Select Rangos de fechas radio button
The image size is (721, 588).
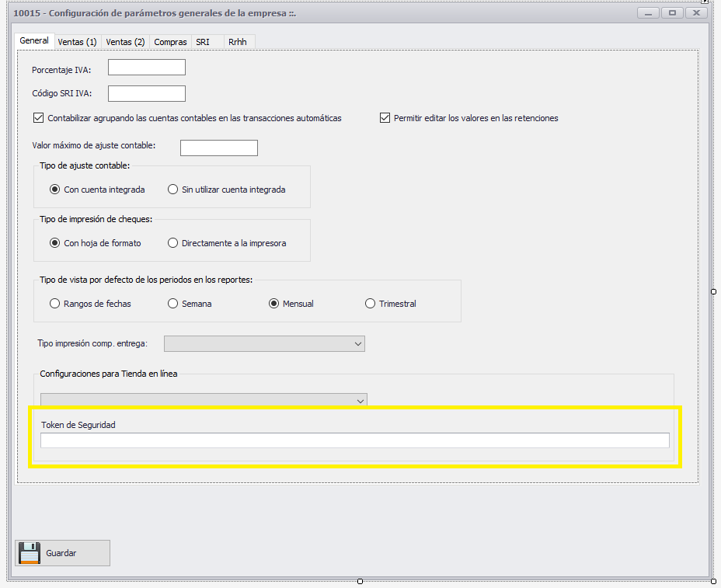point(55,304)
